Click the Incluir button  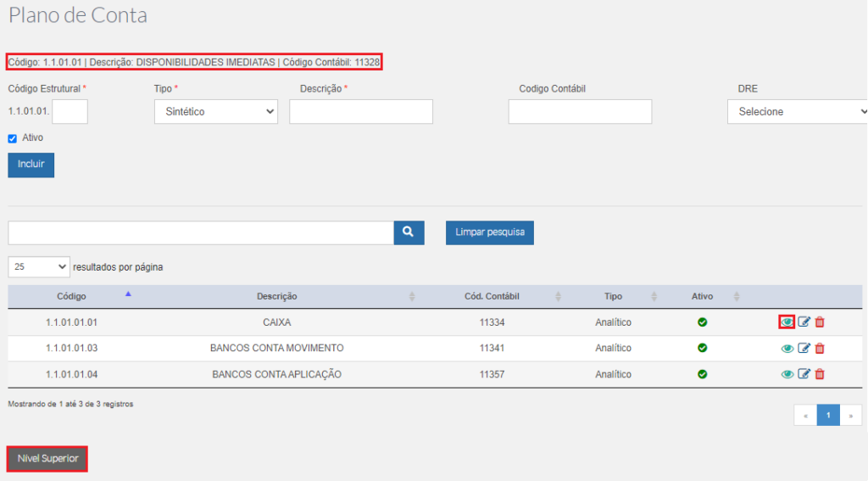coord(31,165)
